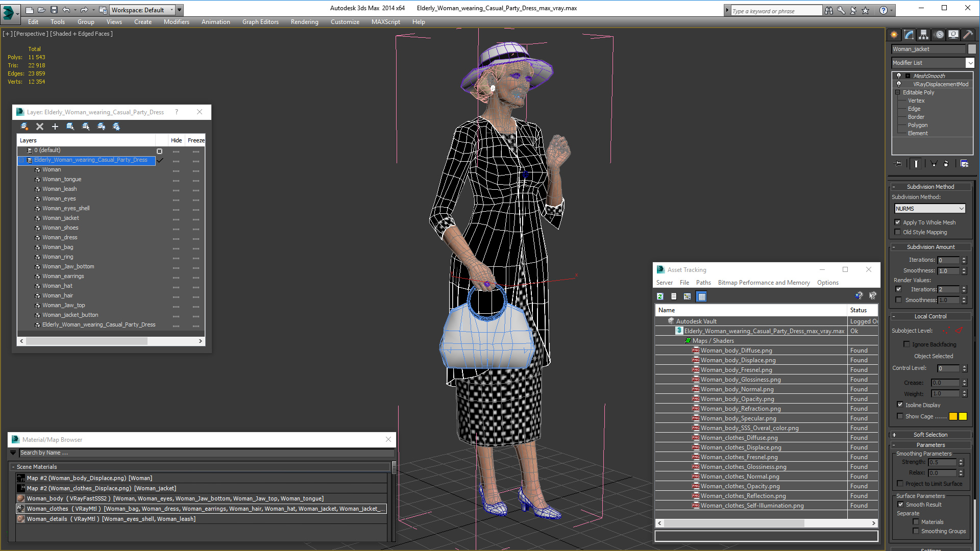
Task: Click Configure Modifier Sets icon
Action: 964,164
